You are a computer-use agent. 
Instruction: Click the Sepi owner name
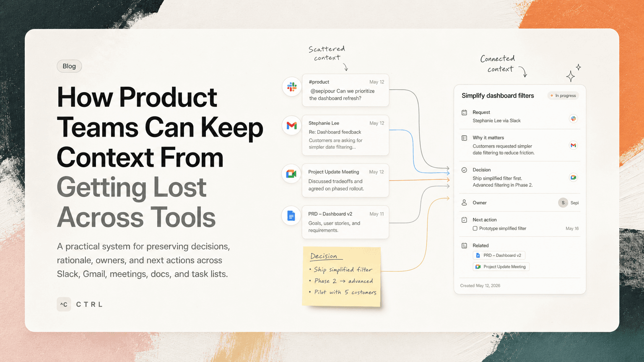coord(574,203)
